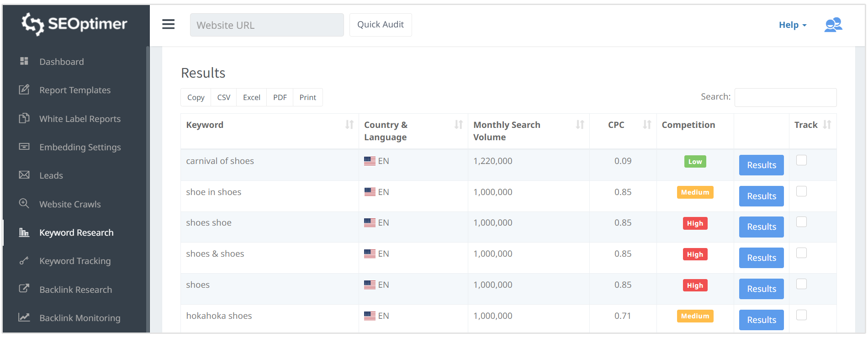Enable tracking for shoe in shoes keyword
This screenshot has height=338, width=868.
point(801,191)
